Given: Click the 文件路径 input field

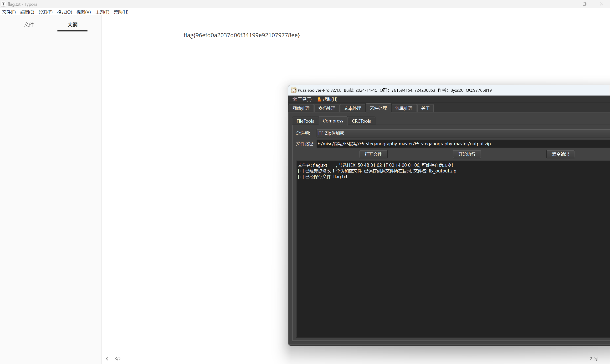Looking at the screenshot, I should pos(463,143).
